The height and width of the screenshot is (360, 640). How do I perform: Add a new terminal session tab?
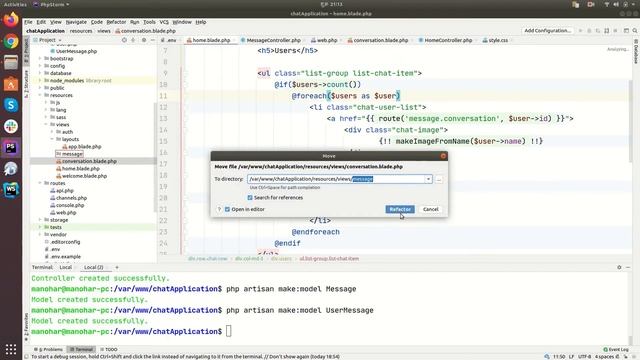click(117, 267)
